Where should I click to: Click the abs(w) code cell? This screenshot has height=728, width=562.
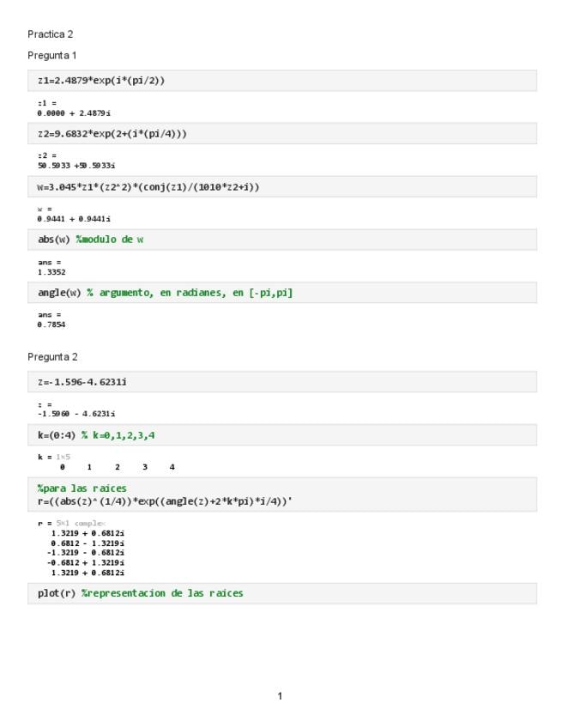(x=281, y=240)
